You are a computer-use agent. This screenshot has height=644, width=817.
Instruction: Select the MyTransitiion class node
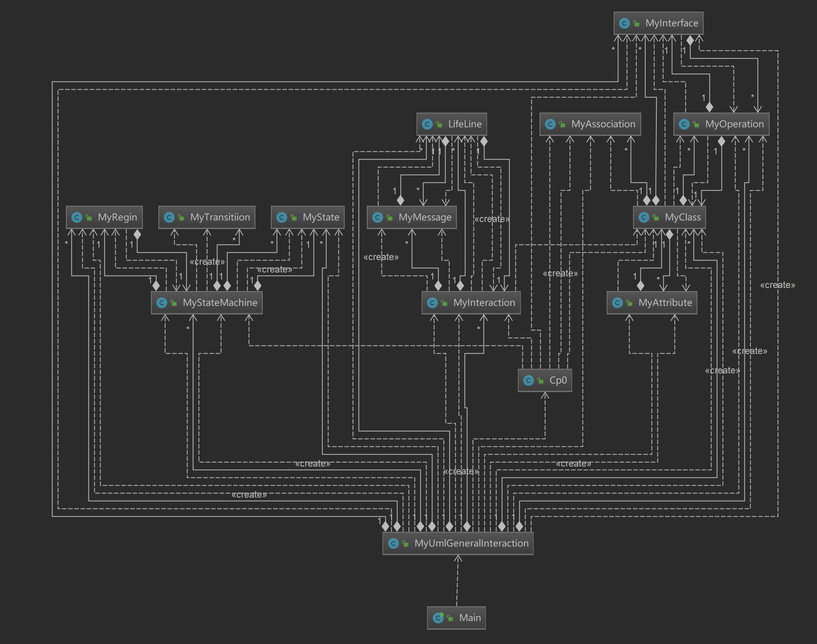220,217
